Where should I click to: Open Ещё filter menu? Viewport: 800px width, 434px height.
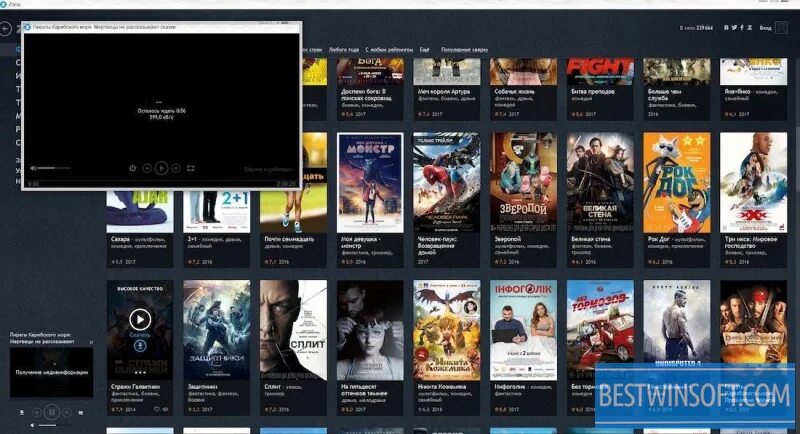tap(424, 50)
